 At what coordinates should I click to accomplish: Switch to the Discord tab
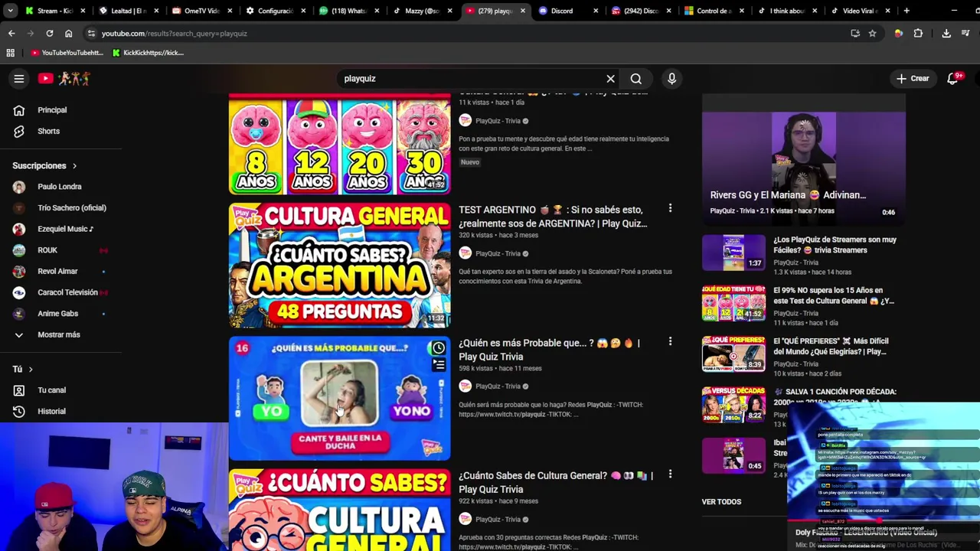567,11
